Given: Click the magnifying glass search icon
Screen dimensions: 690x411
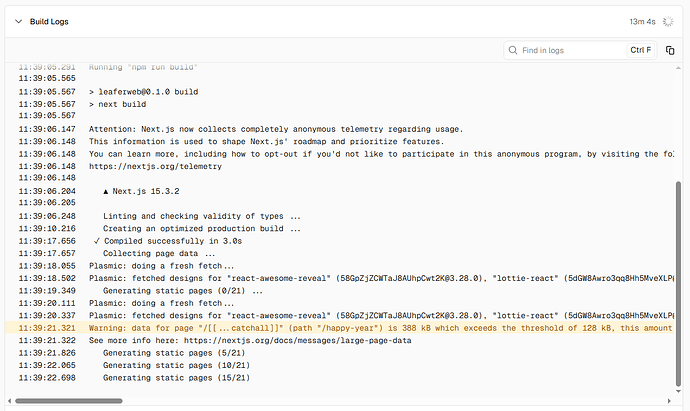Looking at the screenshot, I should [514, 49].
